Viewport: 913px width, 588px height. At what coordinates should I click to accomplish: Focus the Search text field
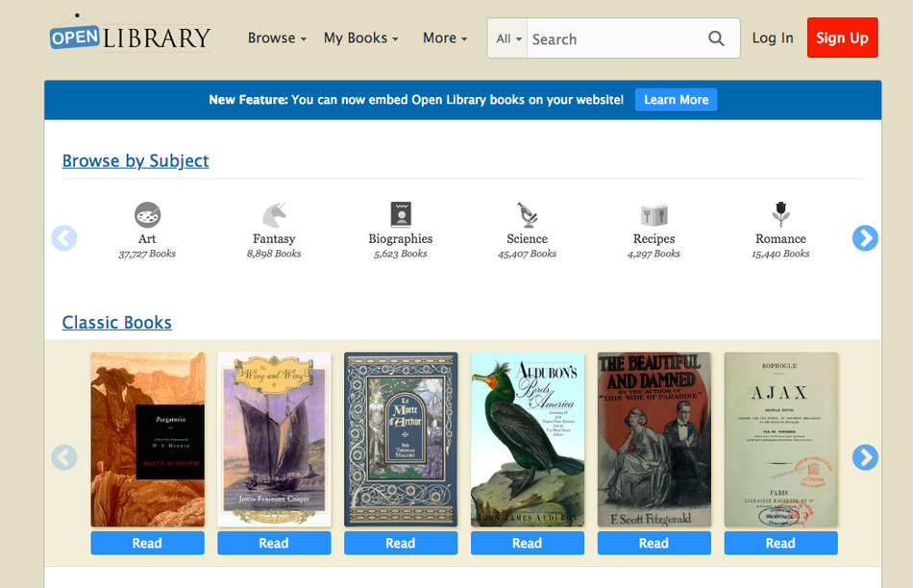click(614, 38)
